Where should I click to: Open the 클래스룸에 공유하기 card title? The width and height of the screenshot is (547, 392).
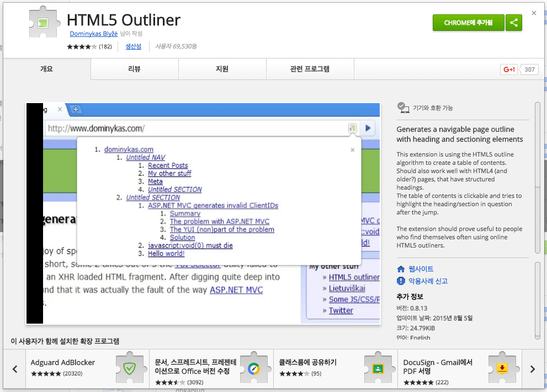point(307,362)
